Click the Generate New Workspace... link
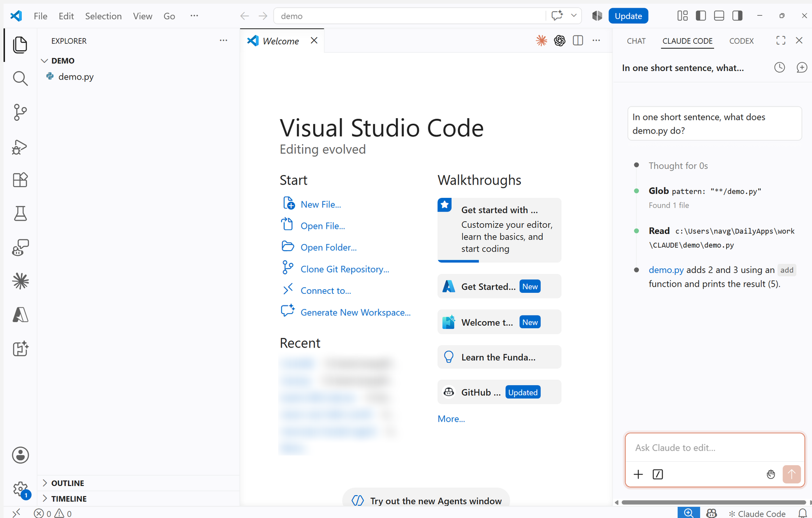 (x=355, y=313)
